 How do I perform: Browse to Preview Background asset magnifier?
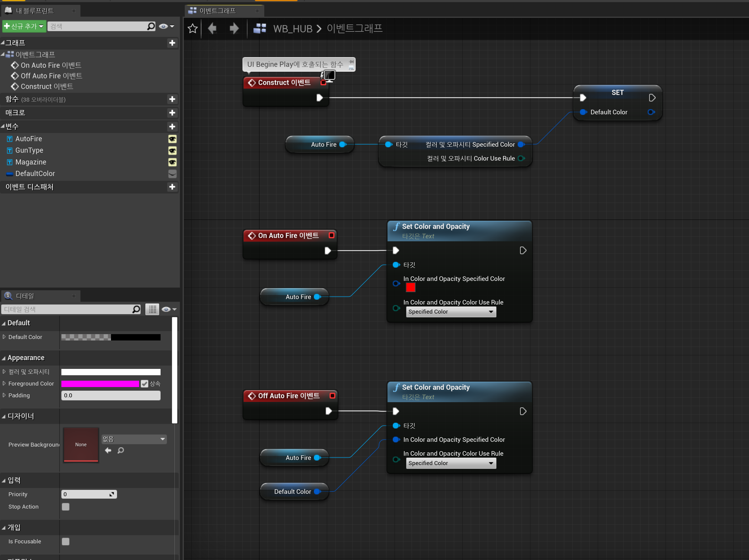point(121,450)
